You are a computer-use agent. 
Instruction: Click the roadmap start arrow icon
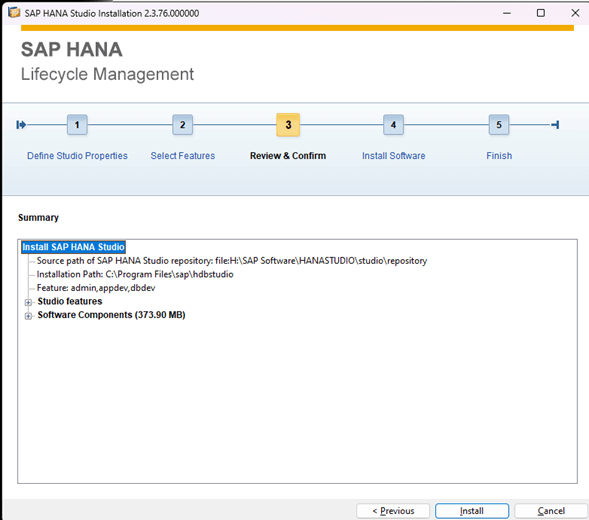[x=21, y=125]
